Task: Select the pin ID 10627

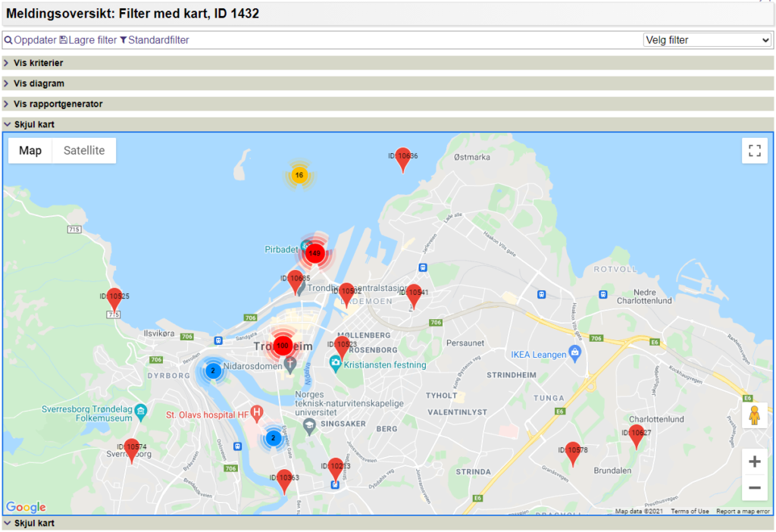Action: [637, 437]
